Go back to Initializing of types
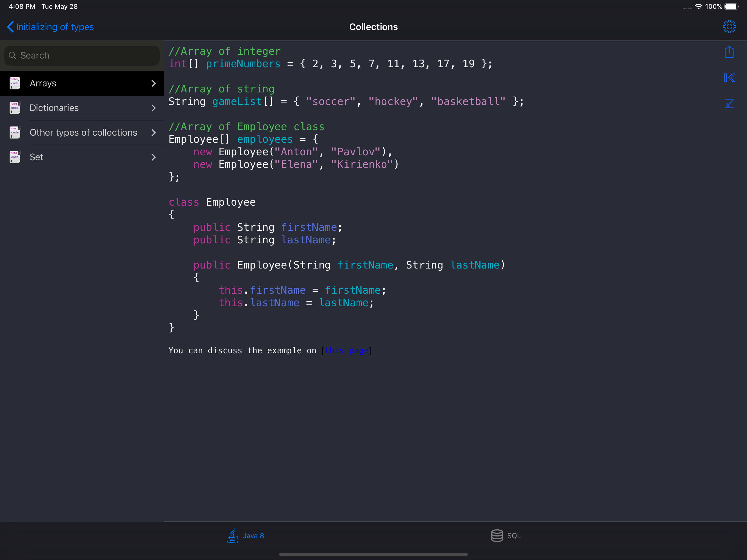The height and width of the screenshot is (560, 747). 51,27
